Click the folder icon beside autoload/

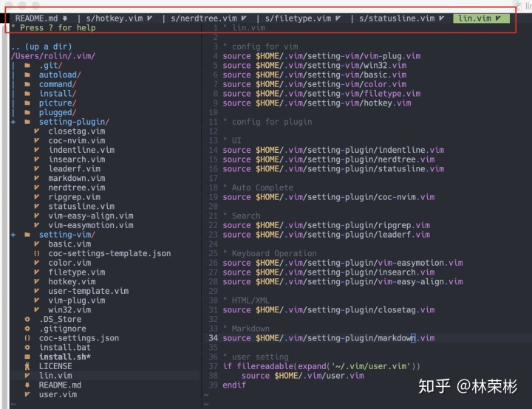(x=27, y=75)
